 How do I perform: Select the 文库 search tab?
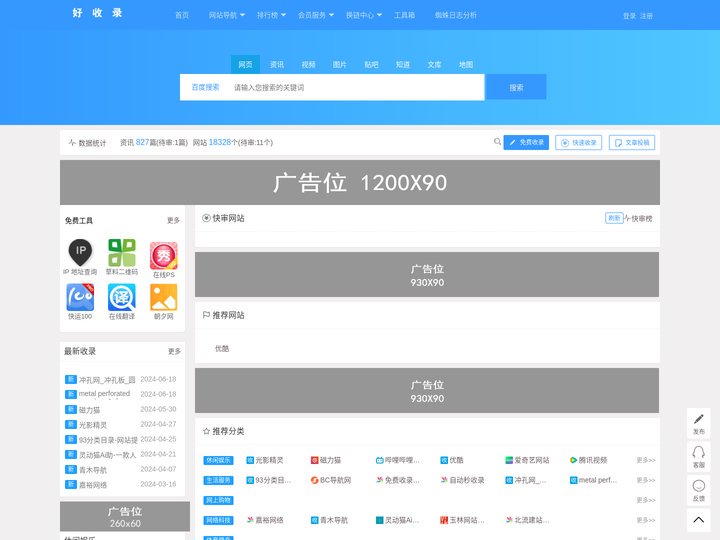click(434, 65)
